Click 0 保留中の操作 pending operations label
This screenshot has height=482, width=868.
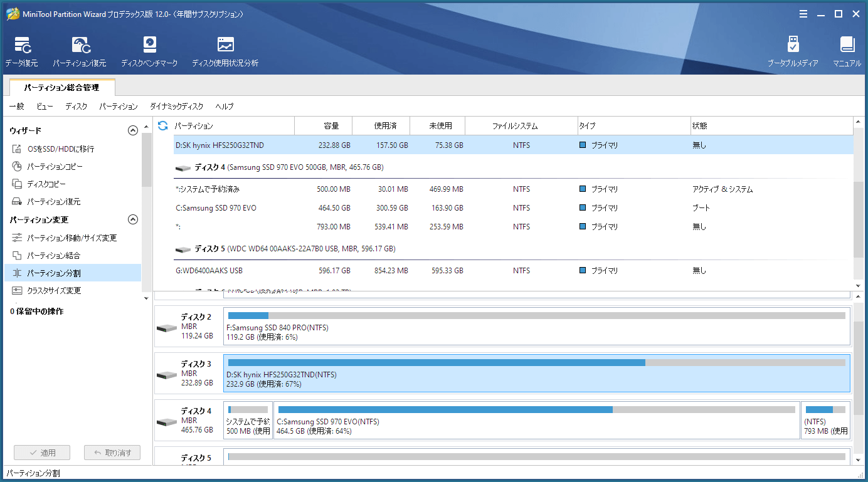coord(36,312)
